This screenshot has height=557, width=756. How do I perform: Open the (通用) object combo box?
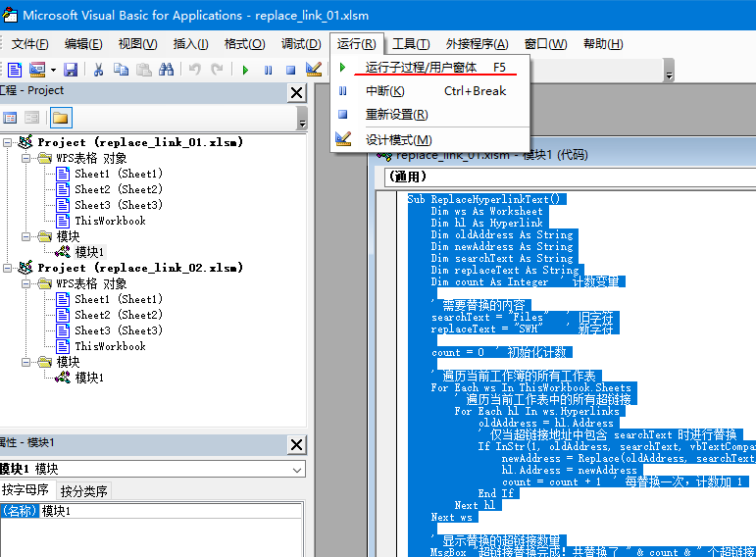(x=571, y=177)
